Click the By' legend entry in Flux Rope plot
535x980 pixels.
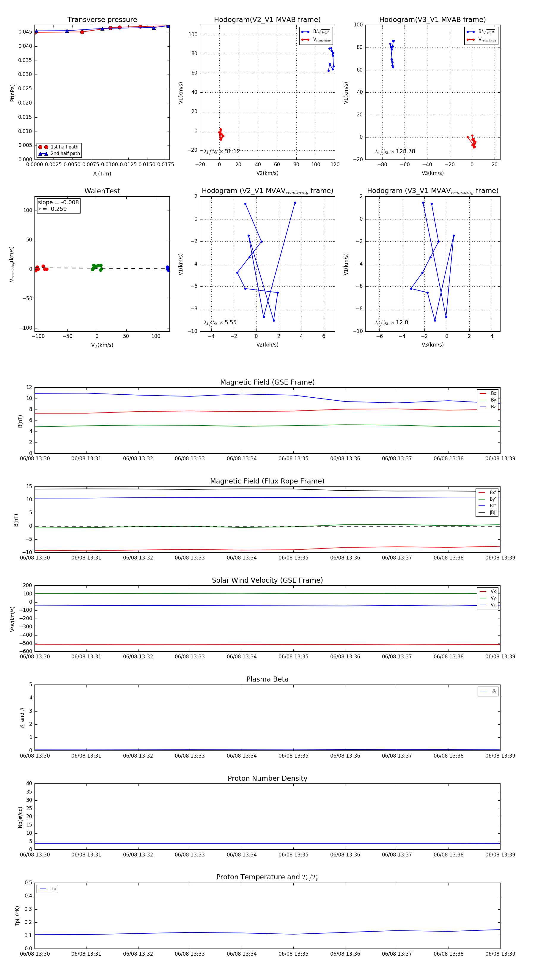[x=487, y=499]
